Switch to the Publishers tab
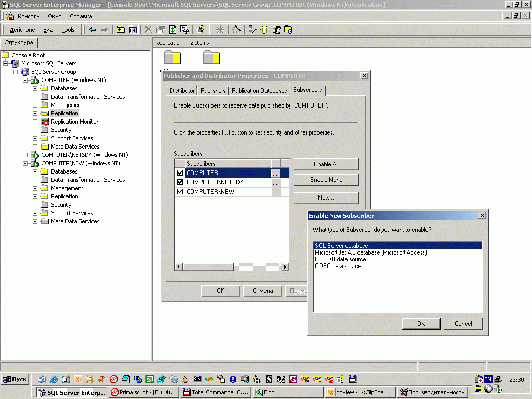Viewport: 532px width, 399px height. (x=213, y=91)
